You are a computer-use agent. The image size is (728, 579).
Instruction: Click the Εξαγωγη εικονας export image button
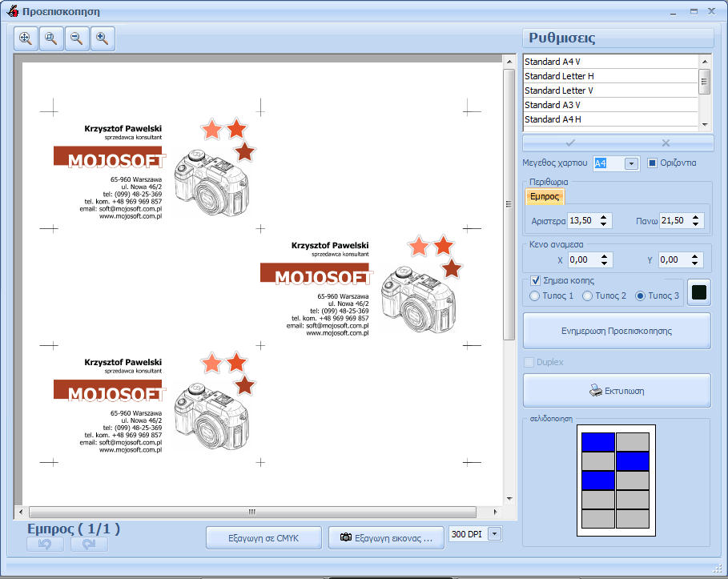(x=386, y=538)
